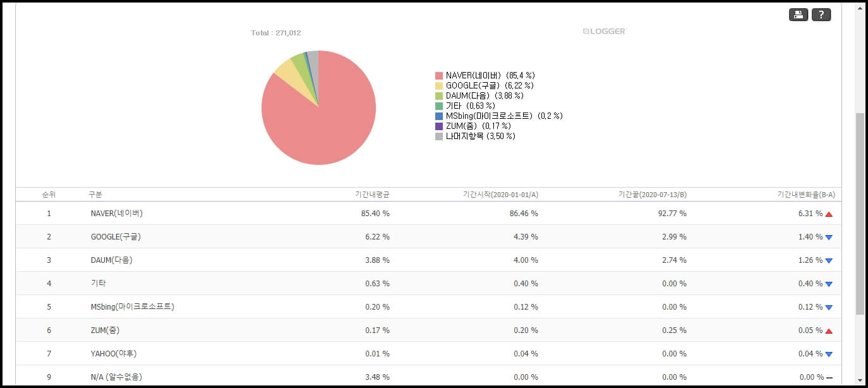Click the 86.46 % period start value
Image resolution: width=868 pixels, height=388 pixels.
[524, 214]
